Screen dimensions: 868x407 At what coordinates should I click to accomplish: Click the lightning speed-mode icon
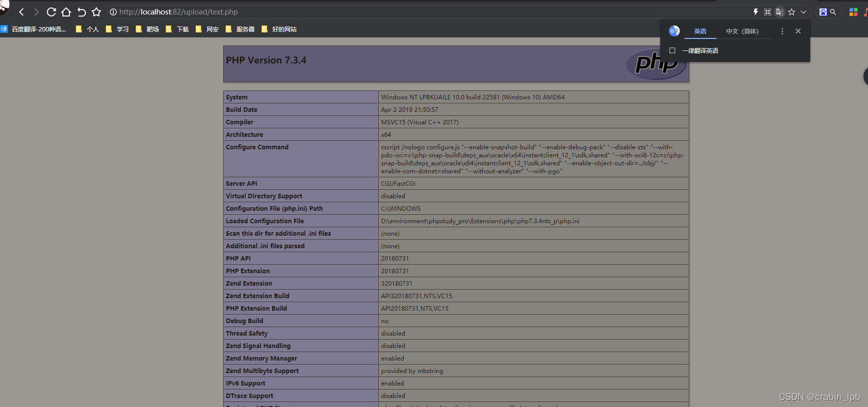point(756,12)
